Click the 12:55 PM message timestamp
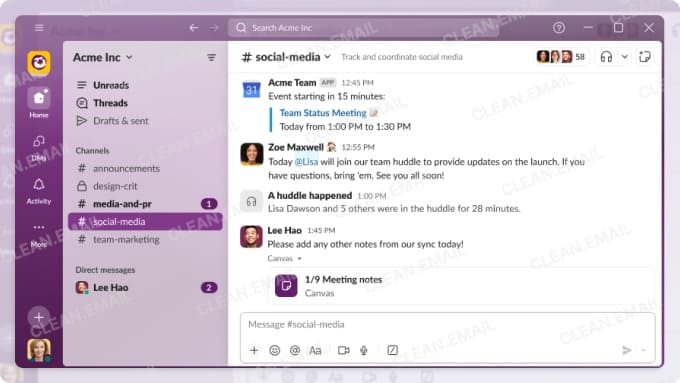680x383 pixels. (x=358, y=147)
